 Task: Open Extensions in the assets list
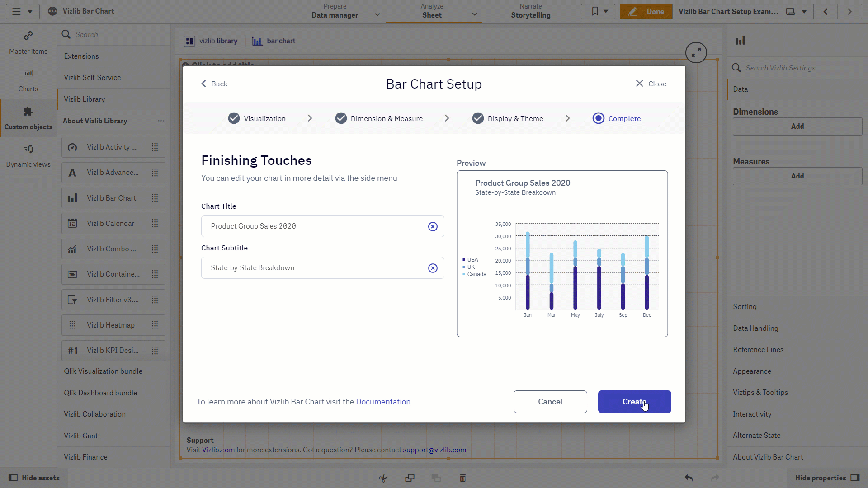tap(113, 56)
